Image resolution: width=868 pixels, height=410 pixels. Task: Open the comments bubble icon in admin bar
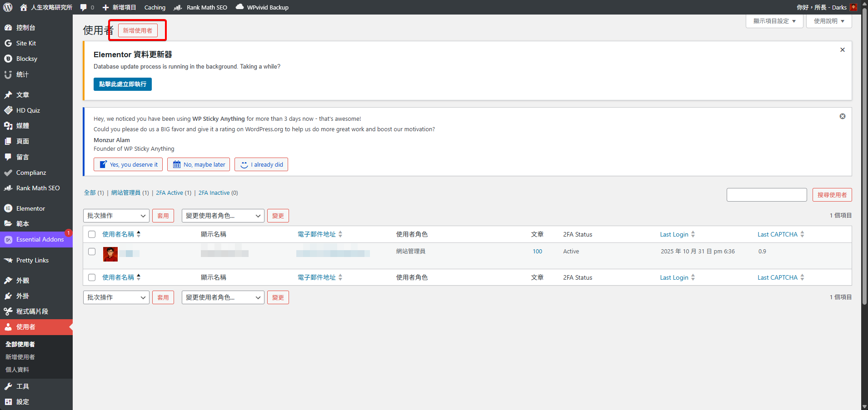[84, 7]
